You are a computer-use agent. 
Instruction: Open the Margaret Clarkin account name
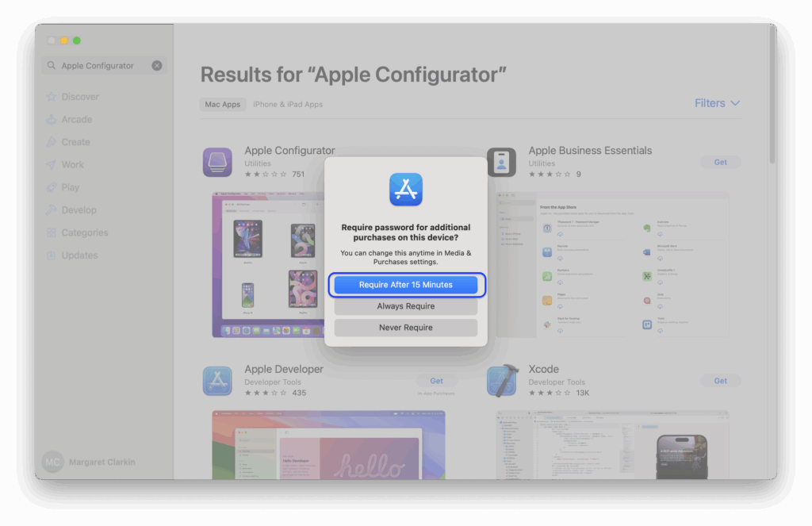coord(102,462)
